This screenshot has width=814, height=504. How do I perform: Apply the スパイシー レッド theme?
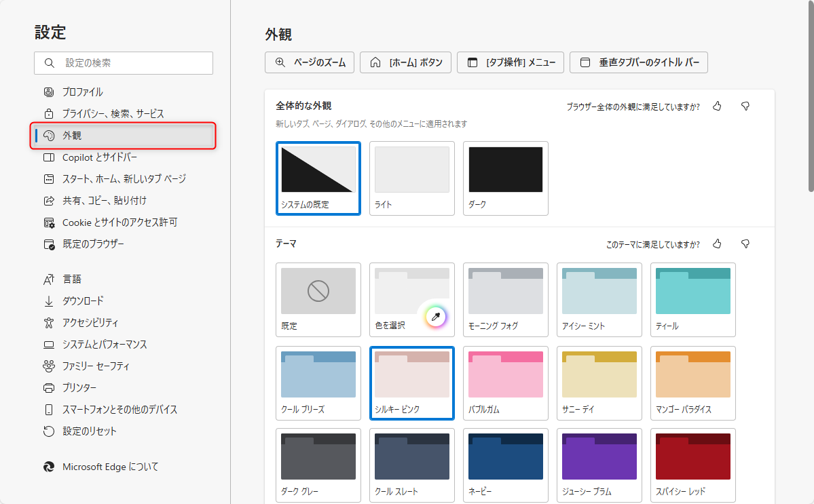693,465
